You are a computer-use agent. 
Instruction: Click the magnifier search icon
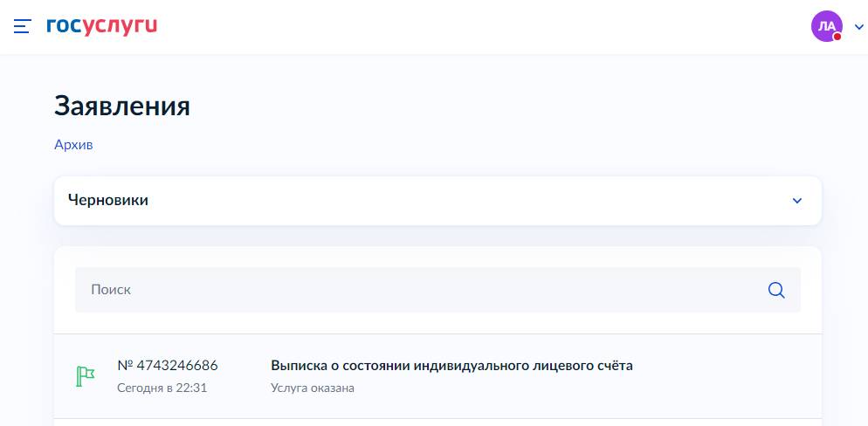[x=776, y=290]
